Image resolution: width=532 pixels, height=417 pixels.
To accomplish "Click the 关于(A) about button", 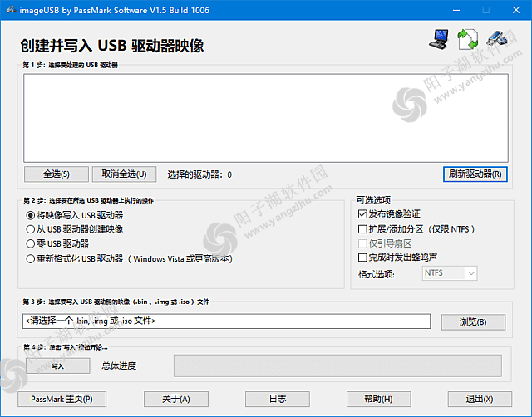I will [x=176, y=399].
